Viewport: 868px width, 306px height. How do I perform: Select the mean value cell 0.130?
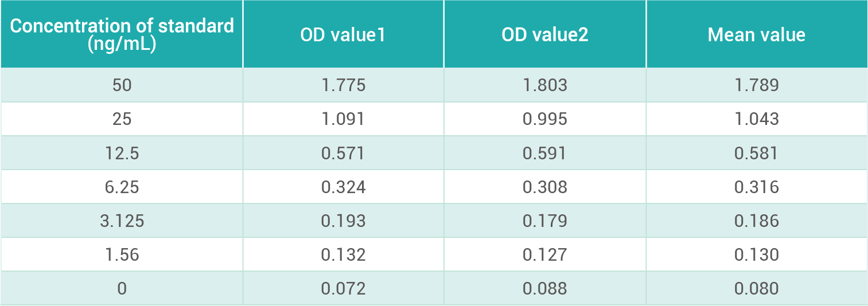pyautogui.click(x=756, y=254)
